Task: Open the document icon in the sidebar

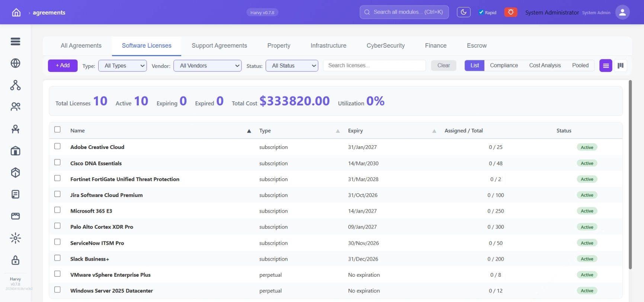Action: [x=15, y=194]
